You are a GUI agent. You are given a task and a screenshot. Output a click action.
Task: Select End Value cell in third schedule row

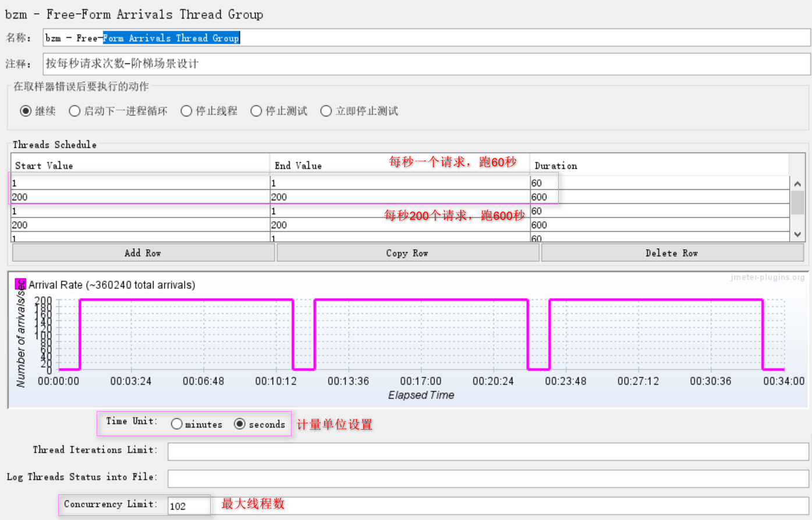click(x=400, y=211)
